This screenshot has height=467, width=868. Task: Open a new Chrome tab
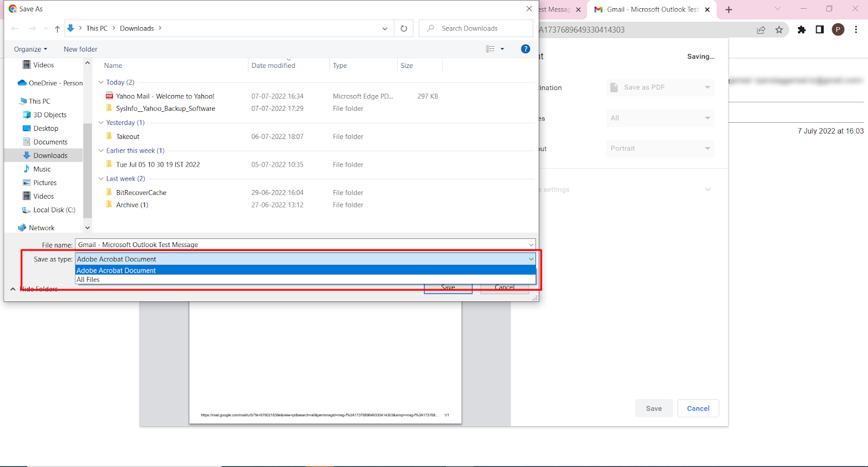729,10
